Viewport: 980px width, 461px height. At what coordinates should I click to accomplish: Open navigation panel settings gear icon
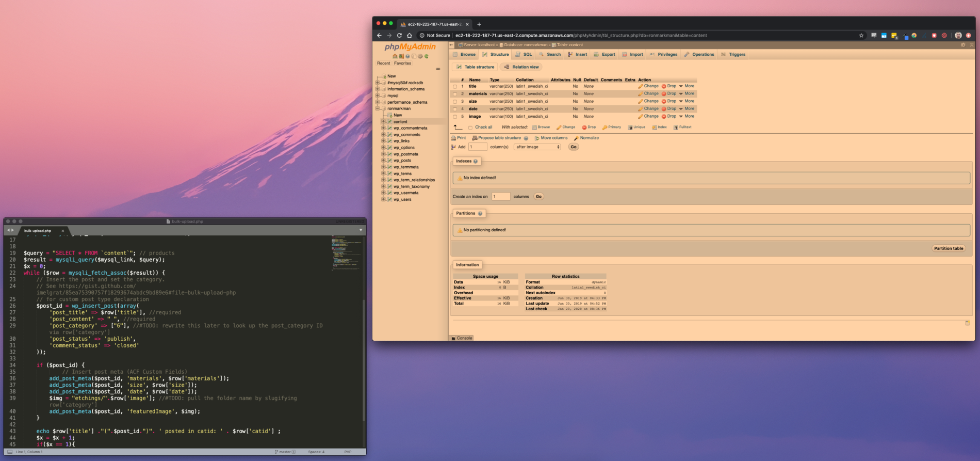click(x=420, y=56)
